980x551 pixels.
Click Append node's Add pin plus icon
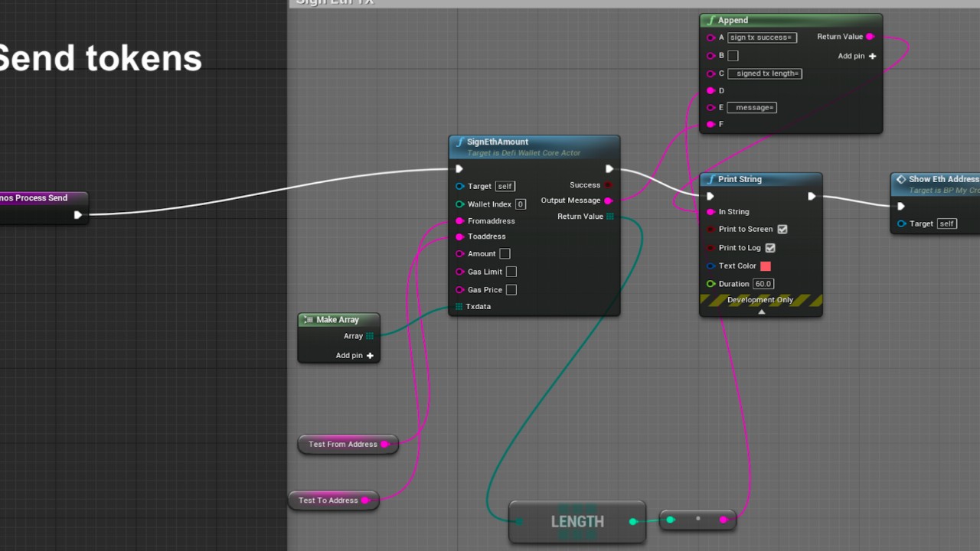click(872, 56)
